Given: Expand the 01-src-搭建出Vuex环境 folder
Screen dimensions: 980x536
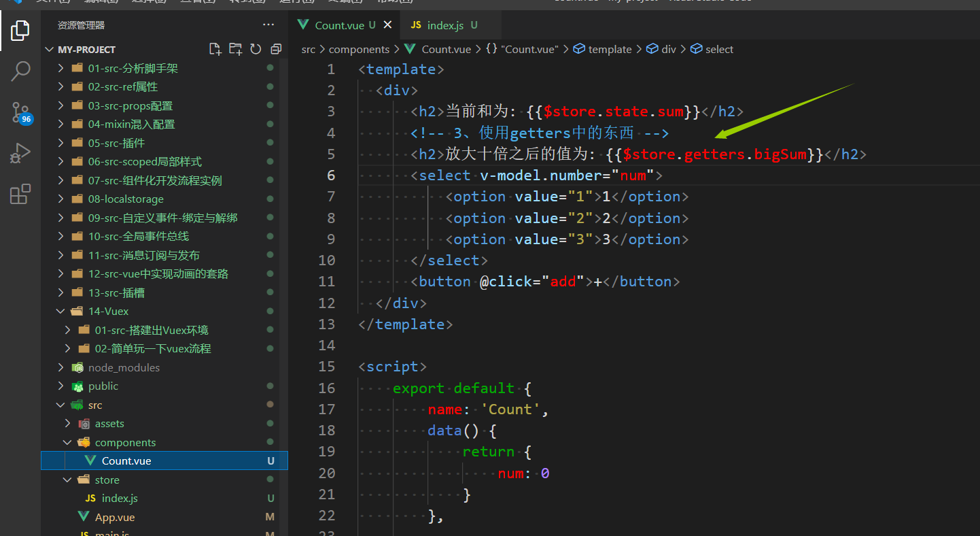Looking at the screenshot, I should (x=164, y=330).
